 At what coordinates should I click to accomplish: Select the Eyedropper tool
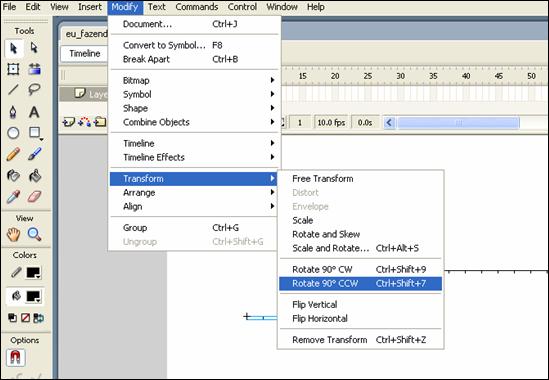pos(13,197)
